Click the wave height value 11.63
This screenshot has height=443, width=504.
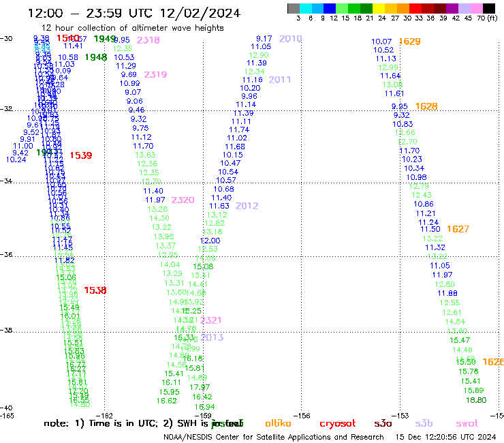coord(219,206)
